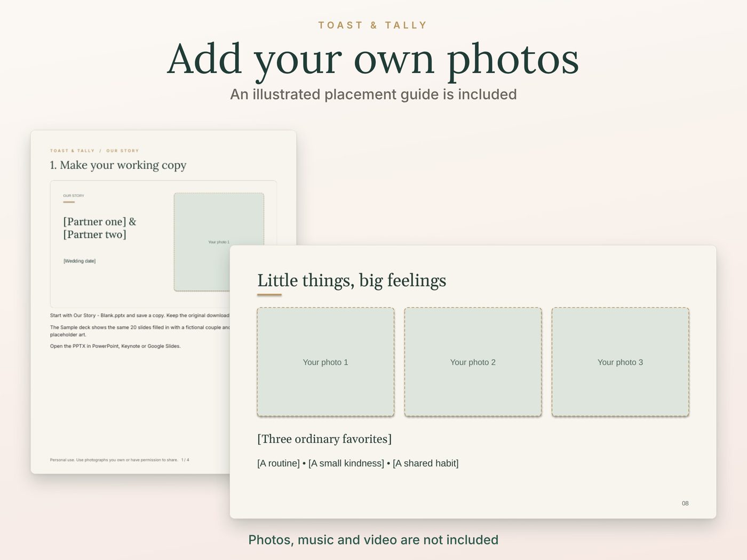The height and width of the screenshot is (560, 747).
Task: Click the small 'OUR STORY' label above the partner names
Action: point(74,196)
